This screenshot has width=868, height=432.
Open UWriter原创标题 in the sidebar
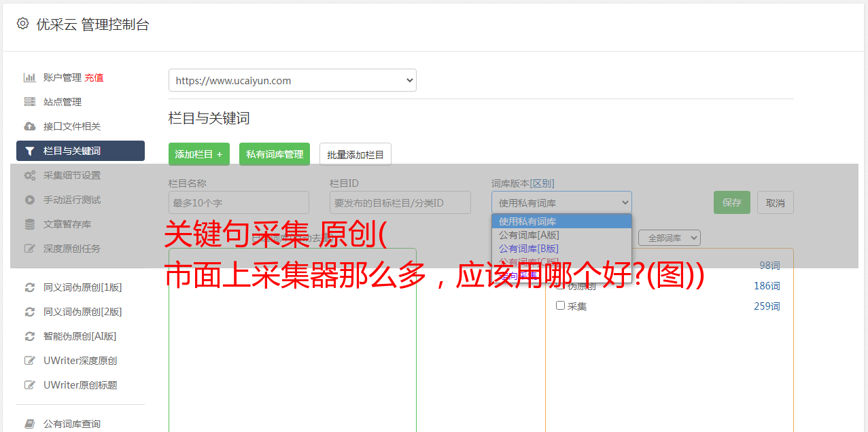(x=80, y=385)
